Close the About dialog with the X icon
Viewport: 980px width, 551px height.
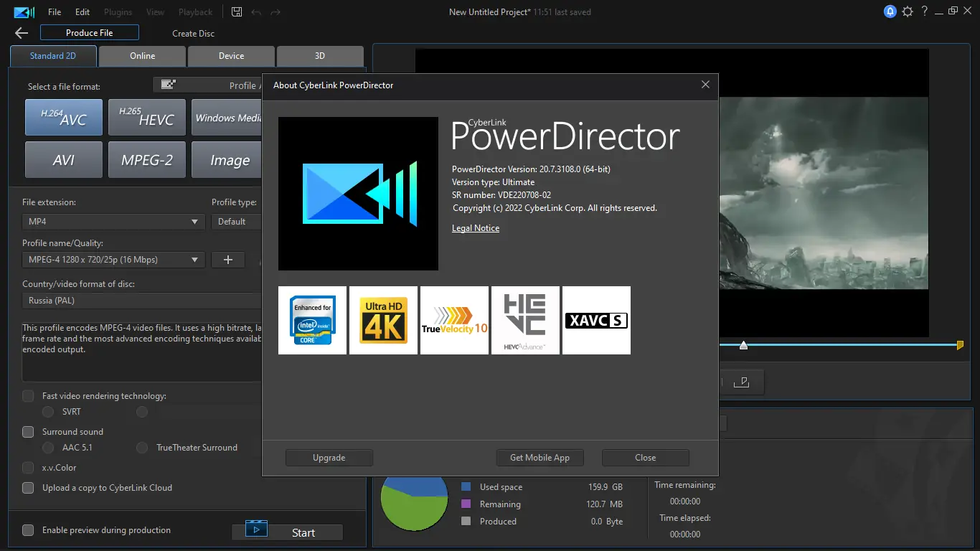[x=705, y=85]
